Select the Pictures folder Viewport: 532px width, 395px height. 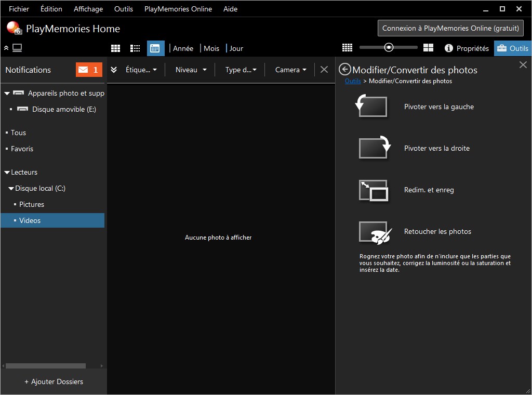32,204
